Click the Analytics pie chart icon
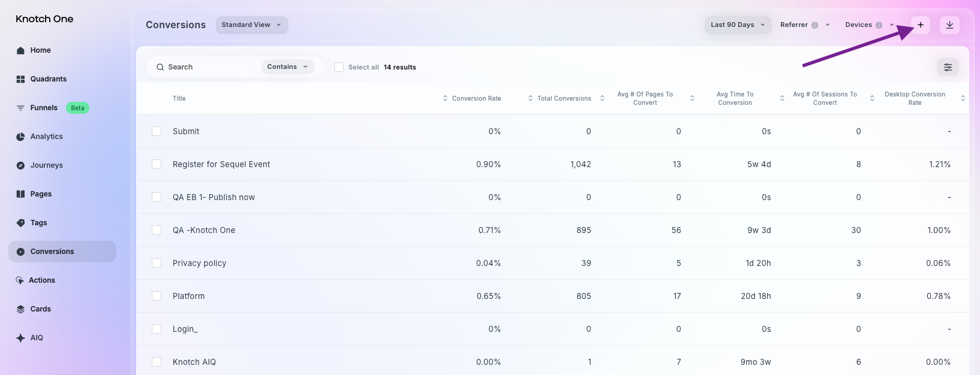Screen dimensions: 980x375 click(x=20, y=137)
